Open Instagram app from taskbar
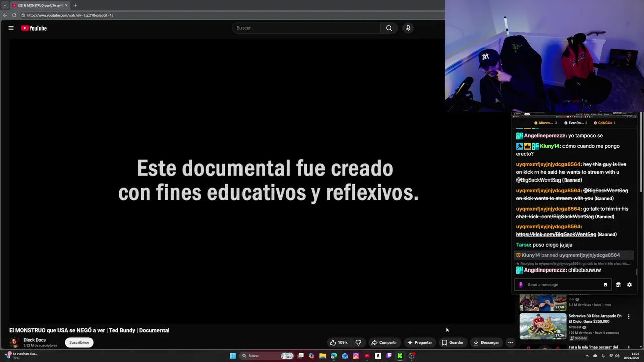 [356, 356]
